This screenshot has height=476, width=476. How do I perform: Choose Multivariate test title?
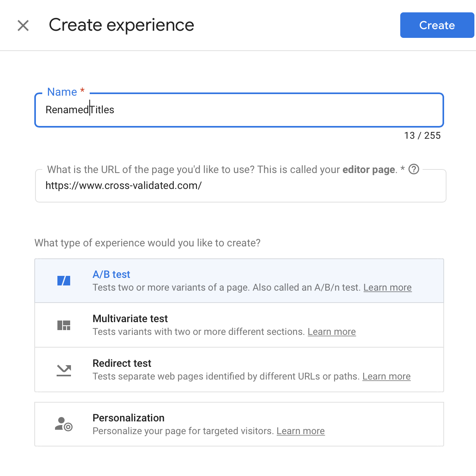pyautogui.click(x=130, y=319)
